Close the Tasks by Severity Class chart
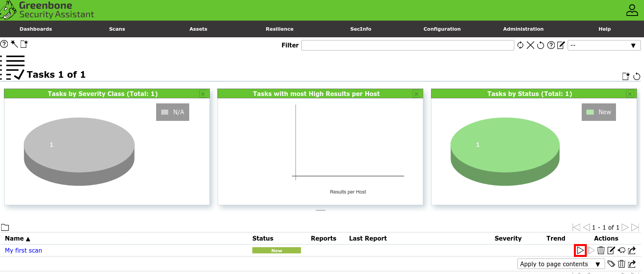This screenshot has height=274, width=644. tap(203, 94)
